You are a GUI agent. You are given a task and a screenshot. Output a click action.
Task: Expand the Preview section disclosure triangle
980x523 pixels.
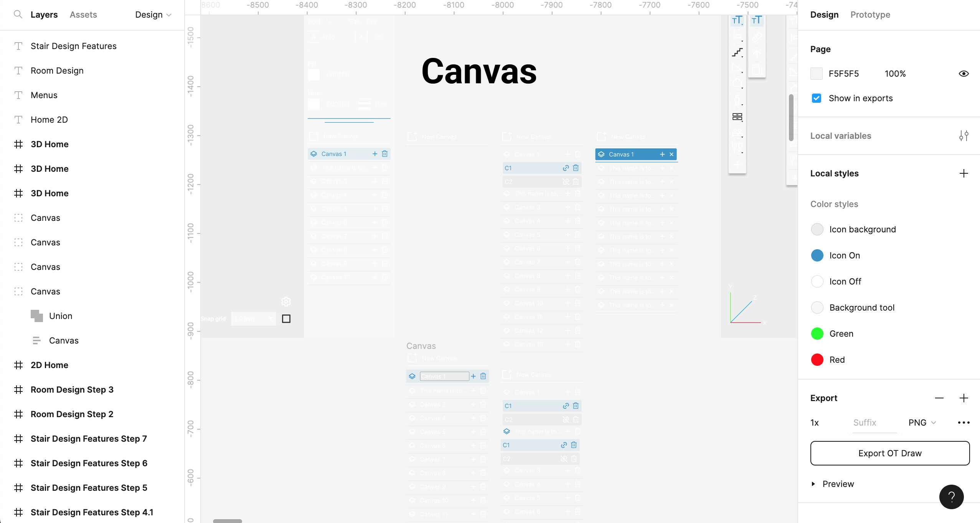(x=813, y=484)
